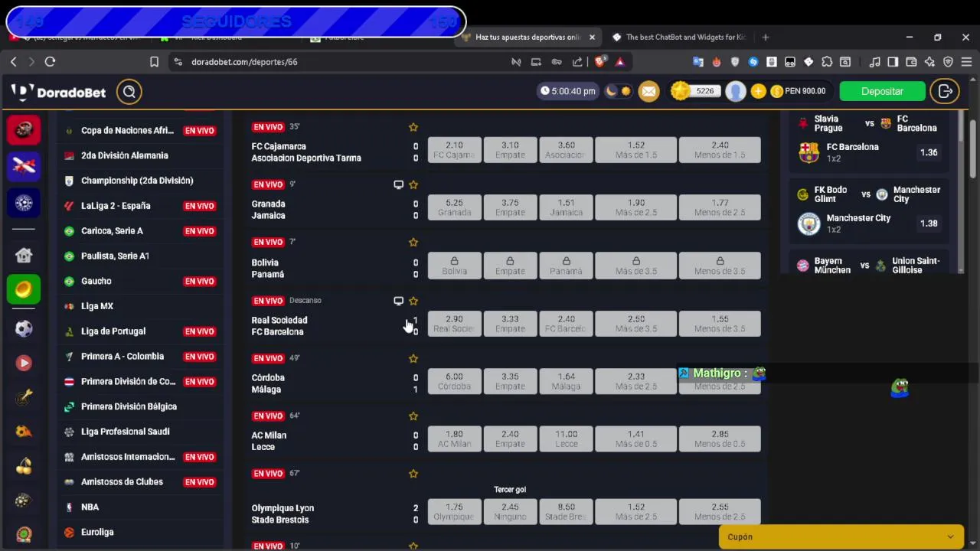Open the messages envelope icon
The height and width of the screenshot is (551, 980).
tap(648, 91)
